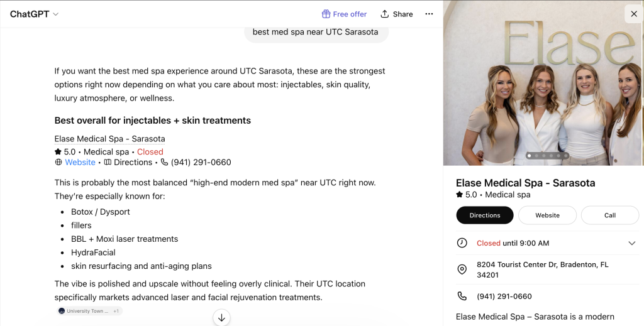Click the scroll-to-bottom arrow button
Screen dimensions: 644x326
[221, 317]
